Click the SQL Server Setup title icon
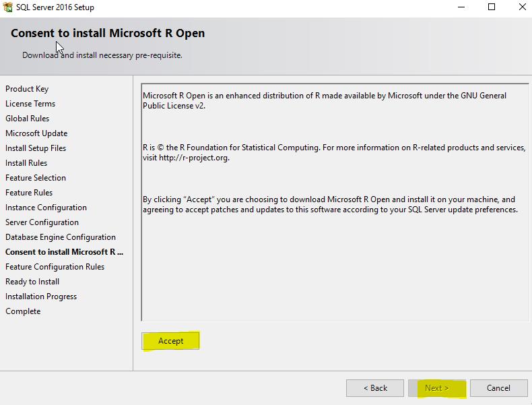 click(7, 7)
